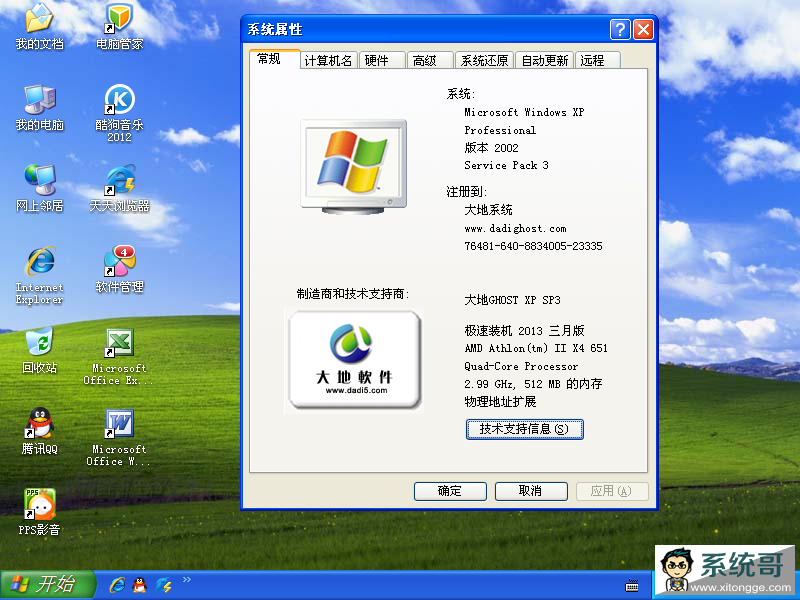Image resolution: width=800 pixels, height=600 pixels.
Task: Switch to the 远程 tab
Action: point(597,61)
